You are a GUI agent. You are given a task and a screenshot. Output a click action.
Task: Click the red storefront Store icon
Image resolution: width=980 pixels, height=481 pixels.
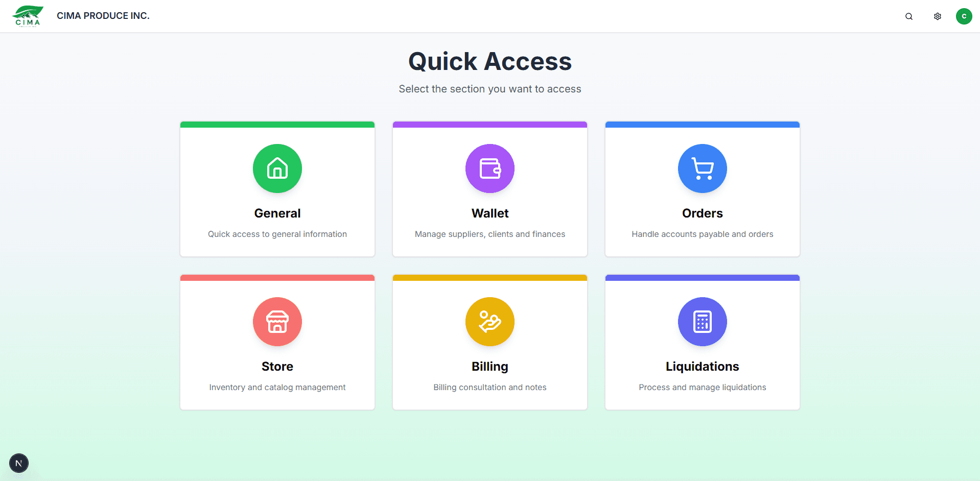pyautogui.click(x=277, y=322)
